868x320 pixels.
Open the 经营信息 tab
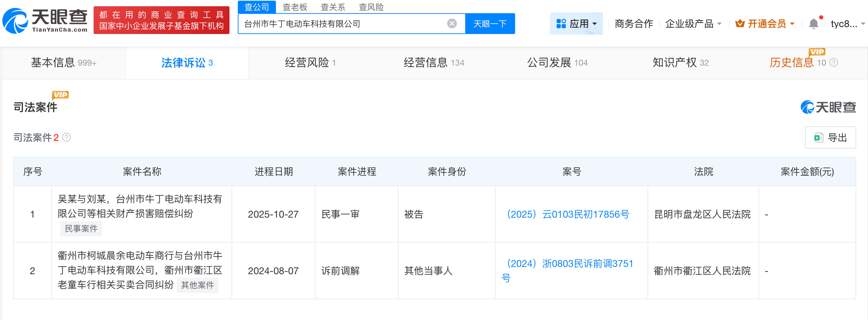(434, 62)
